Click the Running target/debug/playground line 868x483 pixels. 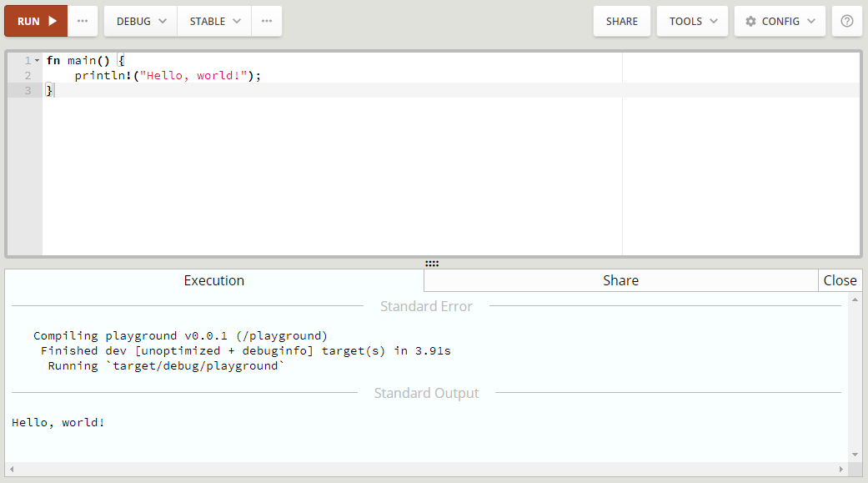[166, 365]
